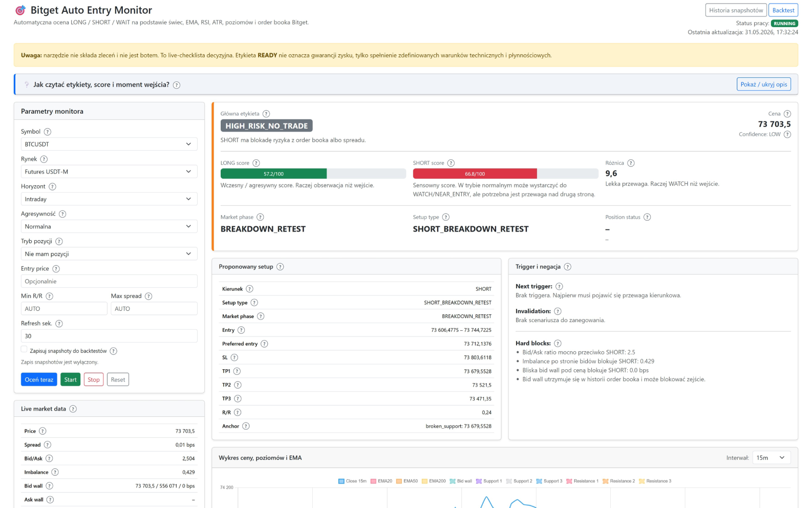This screenshot has height=508, width=812.
Task: Click help icon beside Agresywność
Action: tap(62, 214)
